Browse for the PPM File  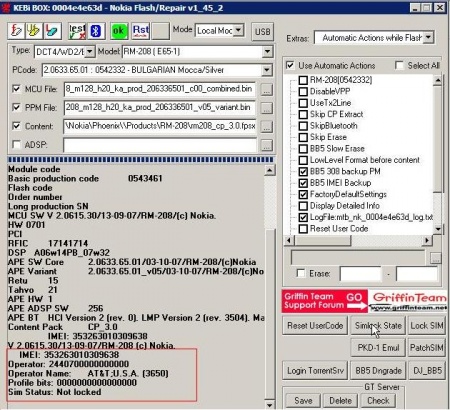click(x=266, y=108)
